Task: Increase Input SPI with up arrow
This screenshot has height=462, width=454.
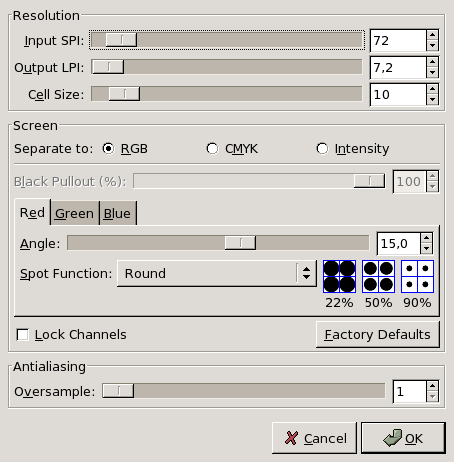Action: [432, 35]
